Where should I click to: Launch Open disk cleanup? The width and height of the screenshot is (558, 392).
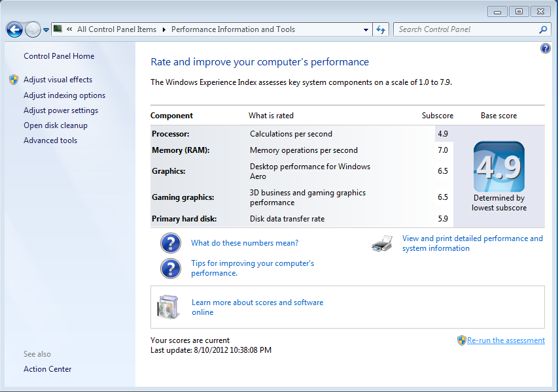[56, 125]
